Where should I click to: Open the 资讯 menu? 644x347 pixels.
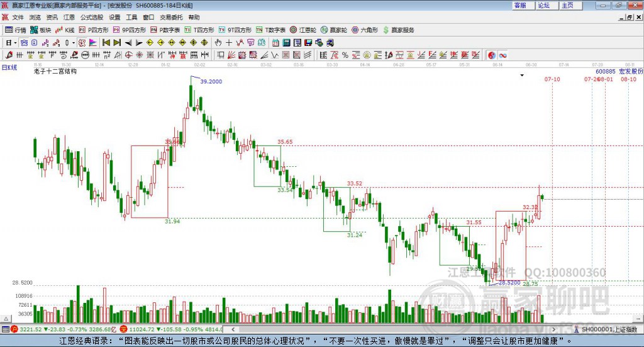point(52,17)
